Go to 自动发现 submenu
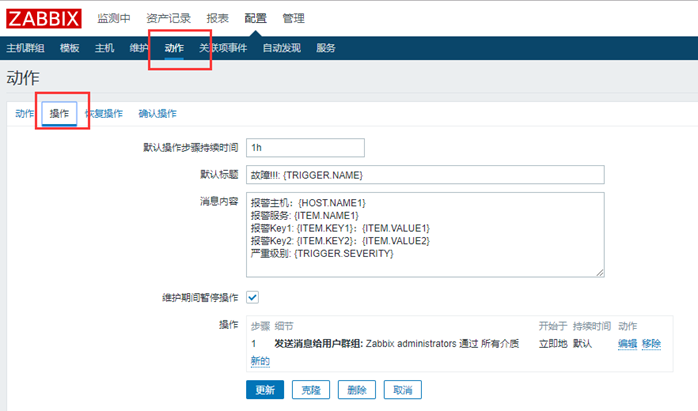Viewport: 698px width, 411px height. [281, 48]
